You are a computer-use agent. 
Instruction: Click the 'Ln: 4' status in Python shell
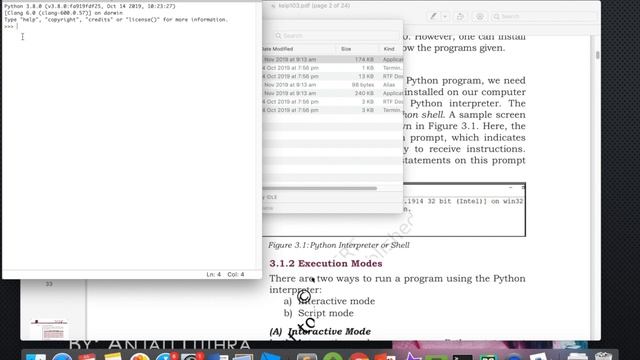pos(213,275)
